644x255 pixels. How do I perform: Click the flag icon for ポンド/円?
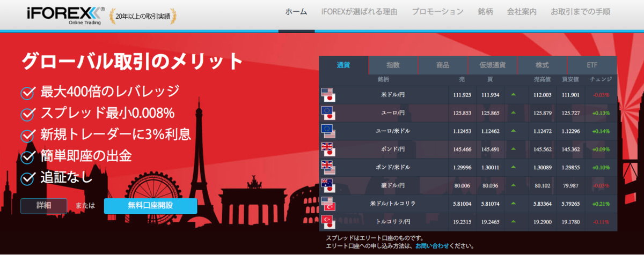click(328, 149)
